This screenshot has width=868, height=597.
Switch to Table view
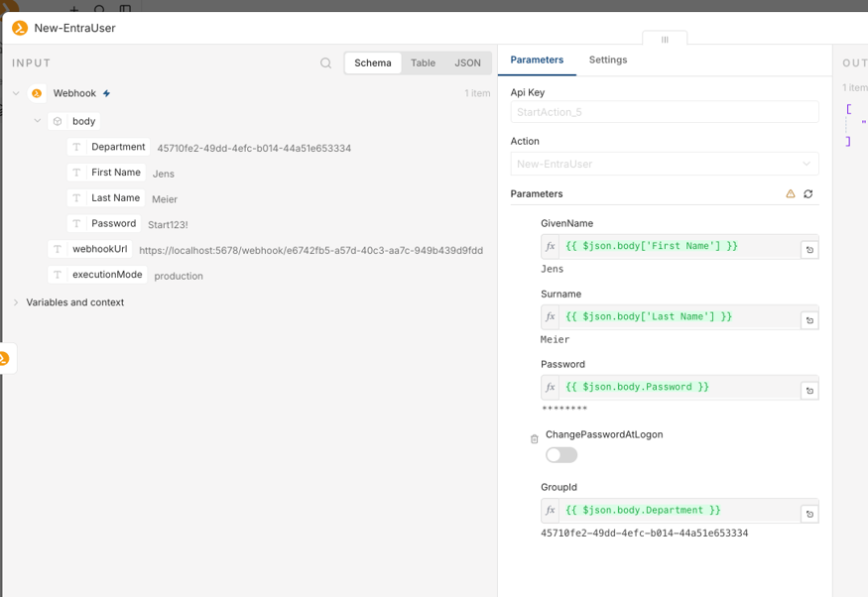coord(423,63)
